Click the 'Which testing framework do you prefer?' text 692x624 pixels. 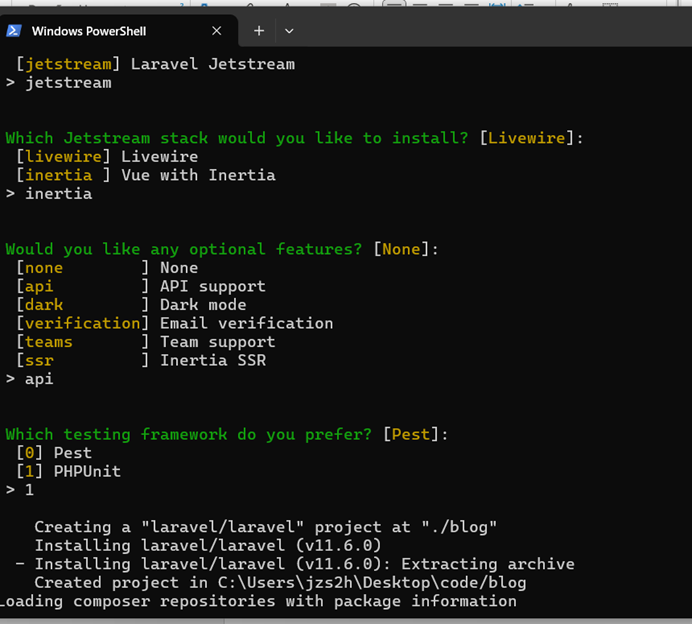pos(188,435)
